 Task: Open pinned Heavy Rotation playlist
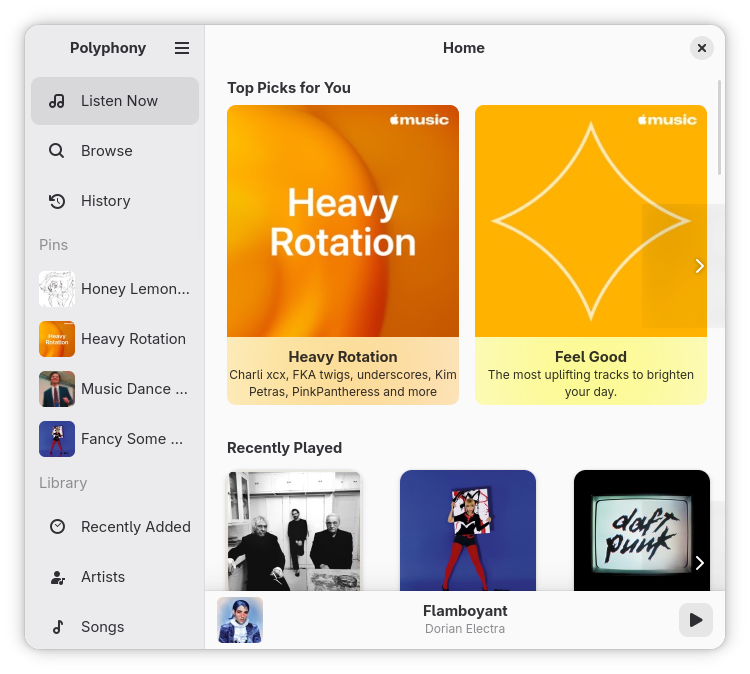pos(115,339)
